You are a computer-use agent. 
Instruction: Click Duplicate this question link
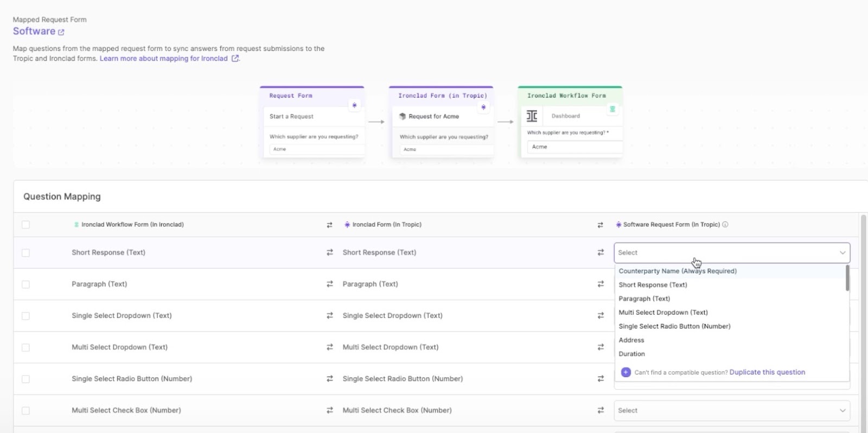coord(767,372)
